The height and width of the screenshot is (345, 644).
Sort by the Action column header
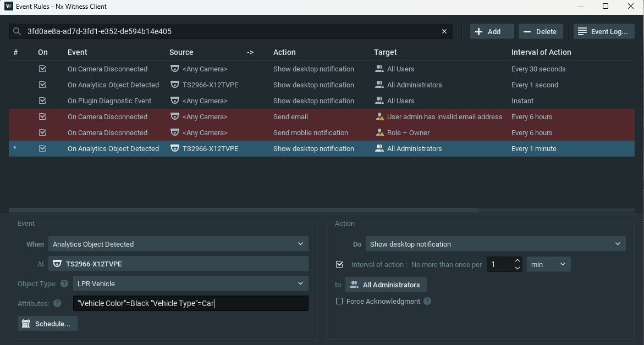284,52
